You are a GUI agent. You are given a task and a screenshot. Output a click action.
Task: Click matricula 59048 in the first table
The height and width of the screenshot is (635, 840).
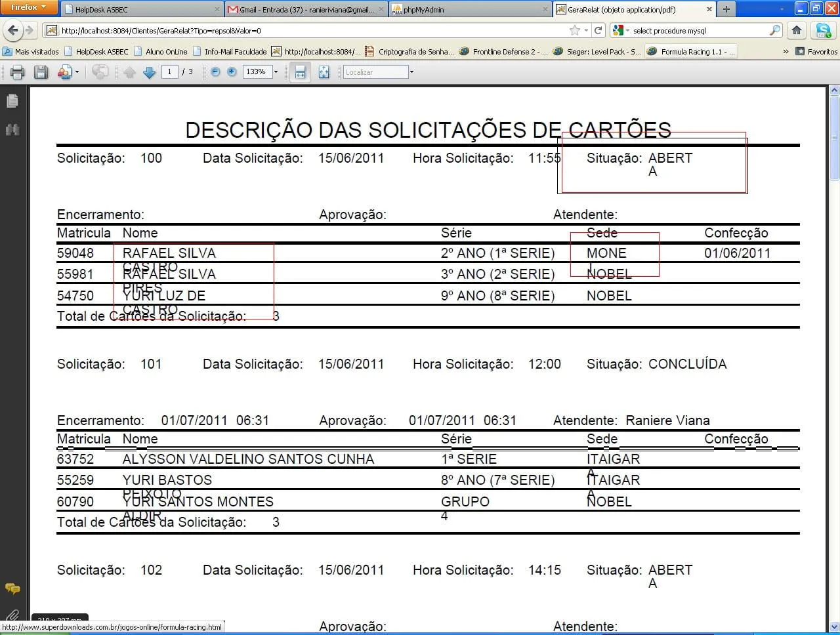(x=75, y=253)
